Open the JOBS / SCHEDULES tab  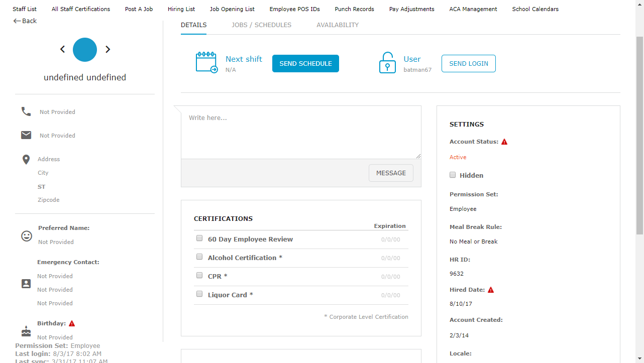pos(261,25)
